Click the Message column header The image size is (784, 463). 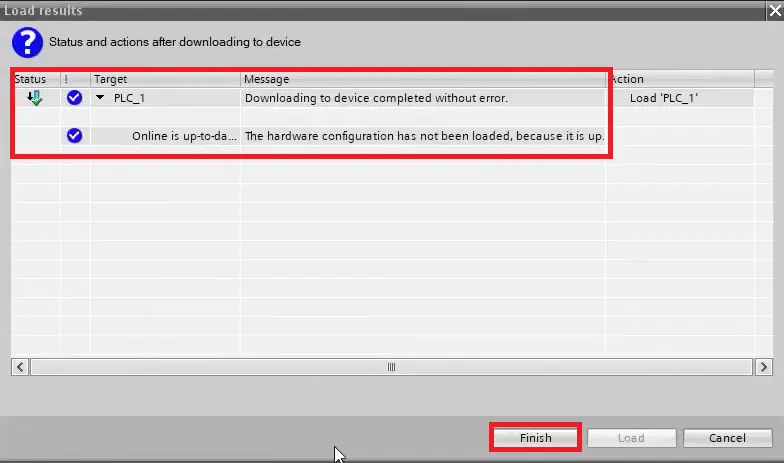coord(423,79)
